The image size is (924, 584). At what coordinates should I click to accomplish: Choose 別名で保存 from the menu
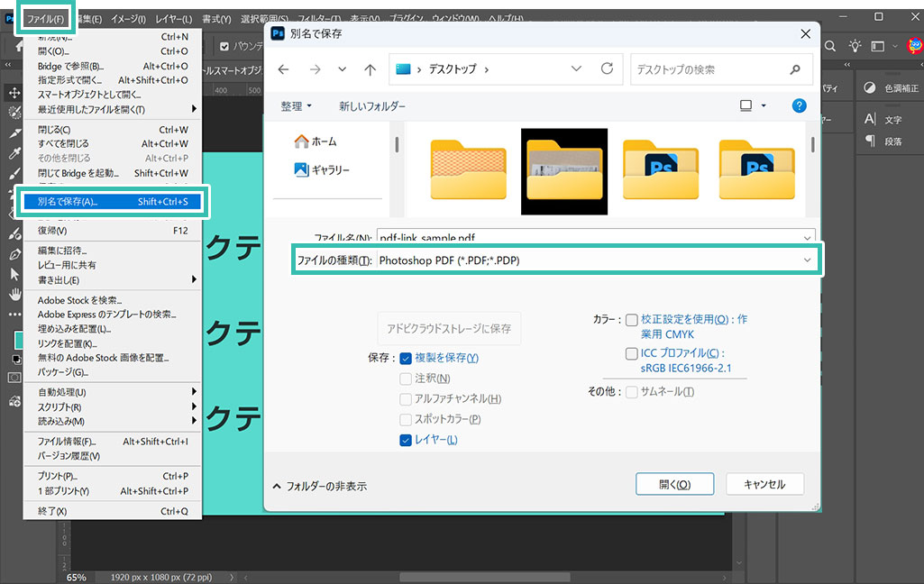pyautogui.click(x=112, y=202)
